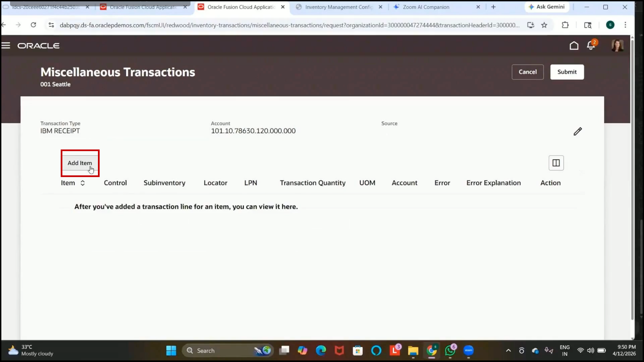This screenshot has height=362, width=644.
Task: Edit transaction header with pencil icon
Action: click(x=578, y=131)
